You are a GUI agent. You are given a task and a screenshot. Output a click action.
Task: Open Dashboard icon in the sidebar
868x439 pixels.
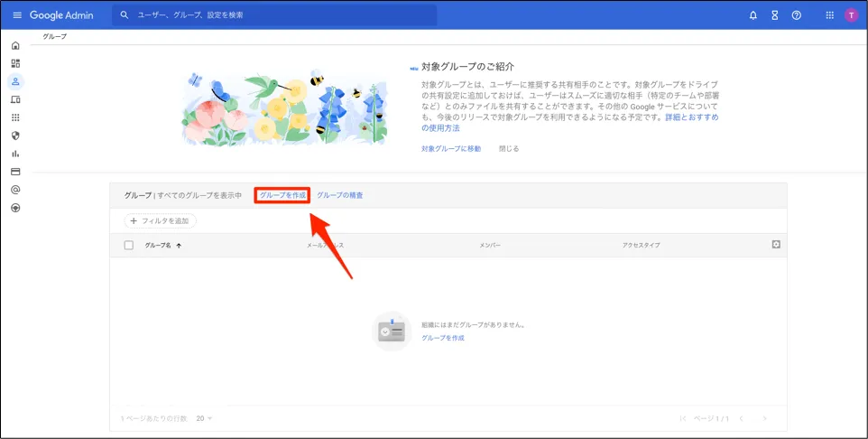point(15,63)
